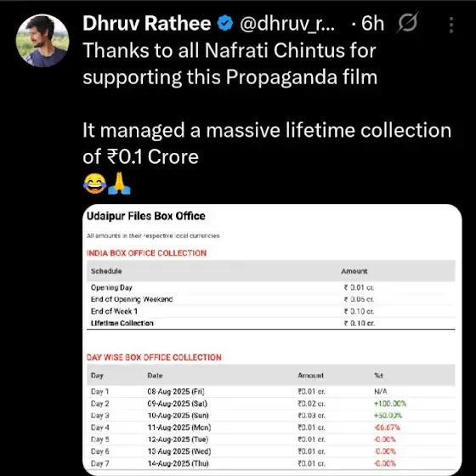
Task: Open the @dhruv_r... handle link
Action: click(287, 24)
